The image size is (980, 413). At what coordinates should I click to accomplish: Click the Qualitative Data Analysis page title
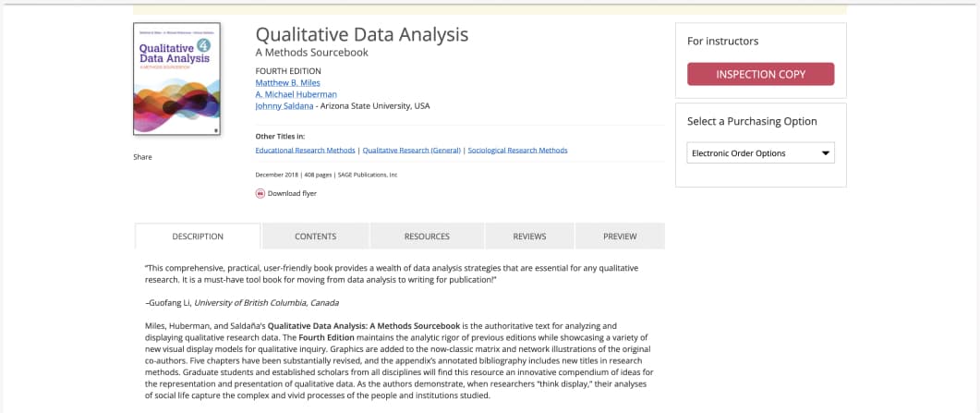(x=361, y=35)
